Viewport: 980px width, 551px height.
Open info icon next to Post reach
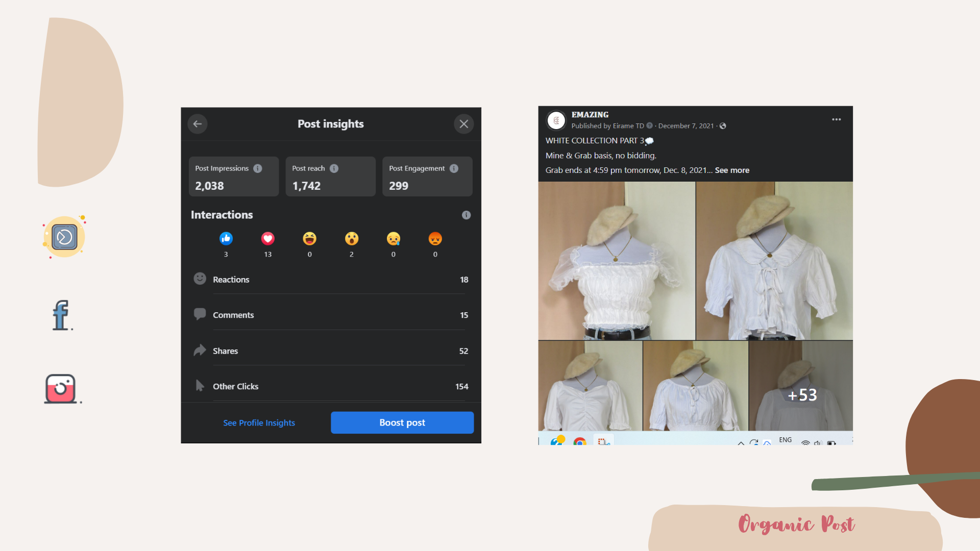click(x=334, y=168)
